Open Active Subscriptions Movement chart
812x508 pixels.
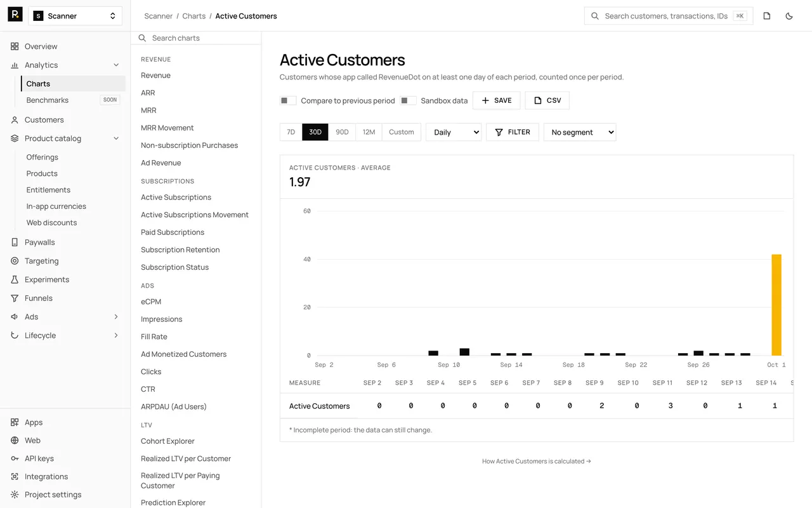[195, 215]
